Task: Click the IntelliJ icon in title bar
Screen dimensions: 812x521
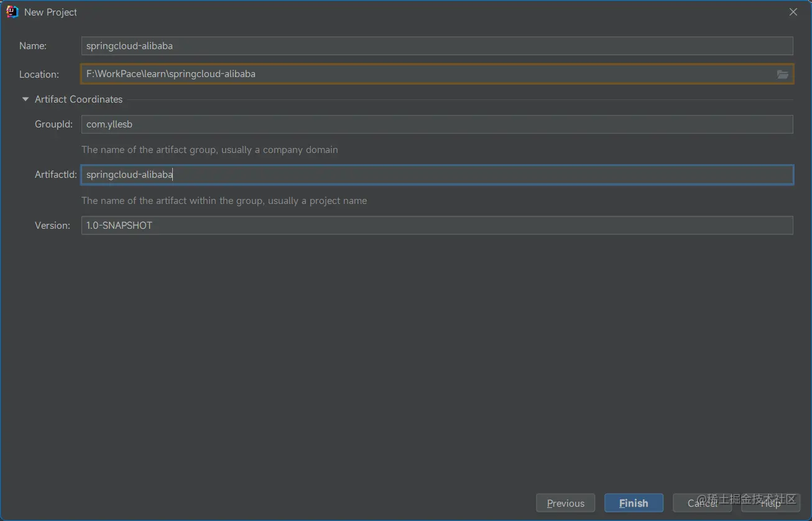Action: tap(12, 12)
